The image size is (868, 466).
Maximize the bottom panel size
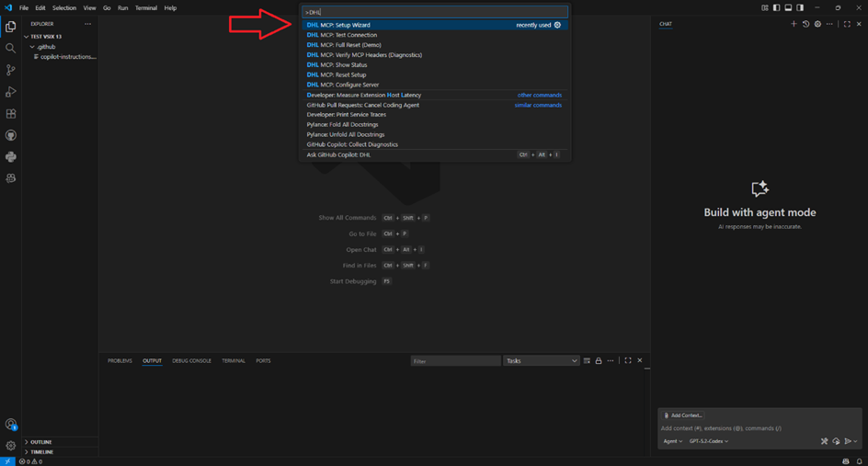tap(628, 361)
